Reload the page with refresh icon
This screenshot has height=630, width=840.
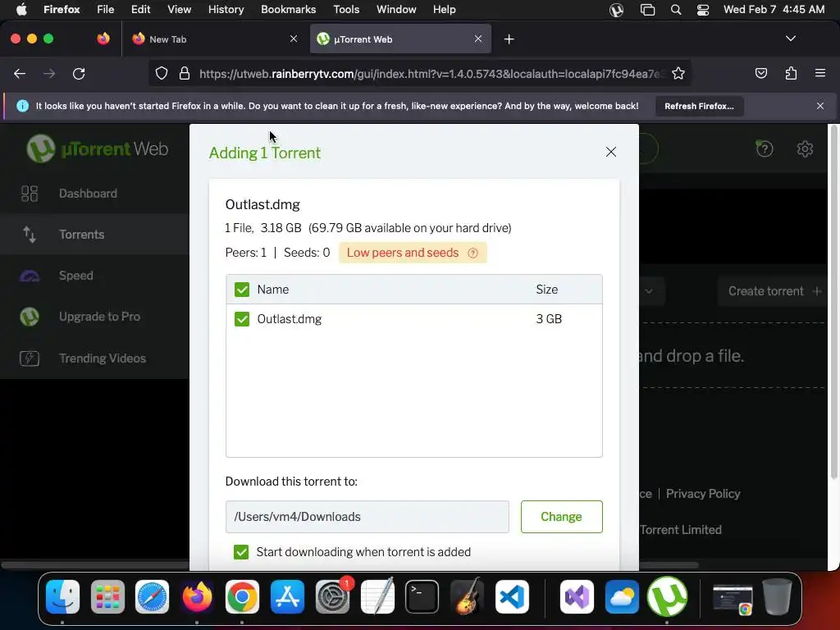pyautogui.click(x=79, y=73)
